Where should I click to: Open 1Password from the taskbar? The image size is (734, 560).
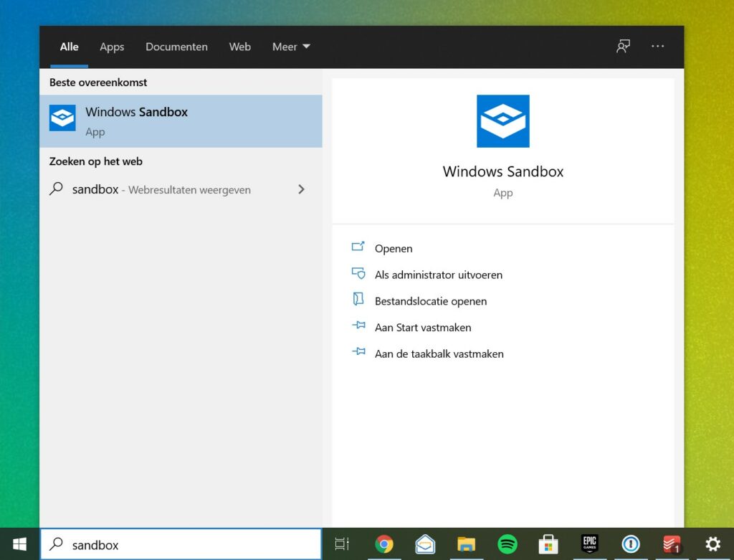point(631,544)
